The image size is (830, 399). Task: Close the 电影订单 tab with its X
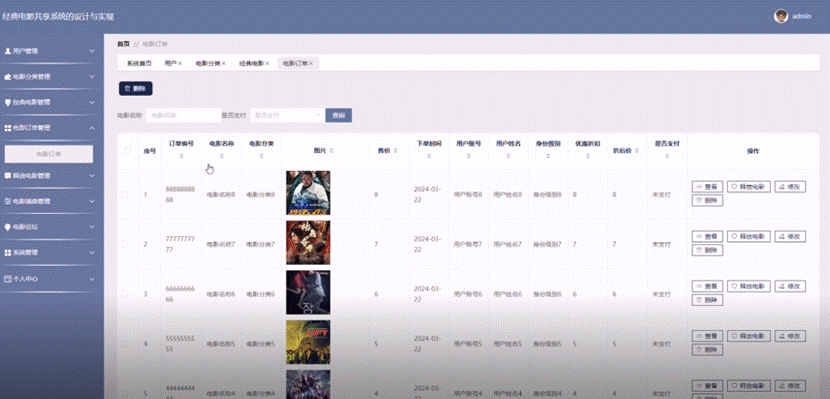click(x=311, y=64)
